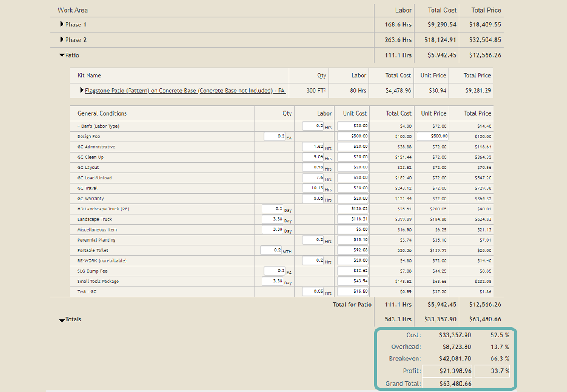Click the Profit amount field
The image size is (567, 392).
click(x=448, y=371)
